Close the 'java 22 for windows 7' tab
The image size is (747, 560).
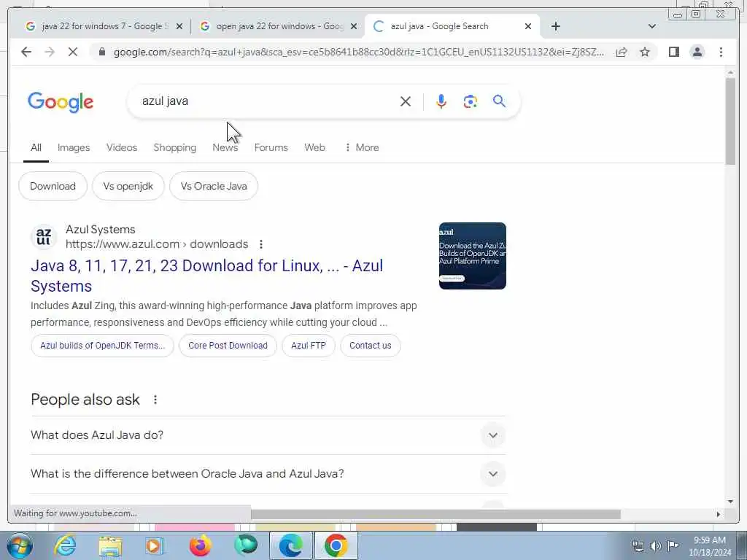[179, 26]
